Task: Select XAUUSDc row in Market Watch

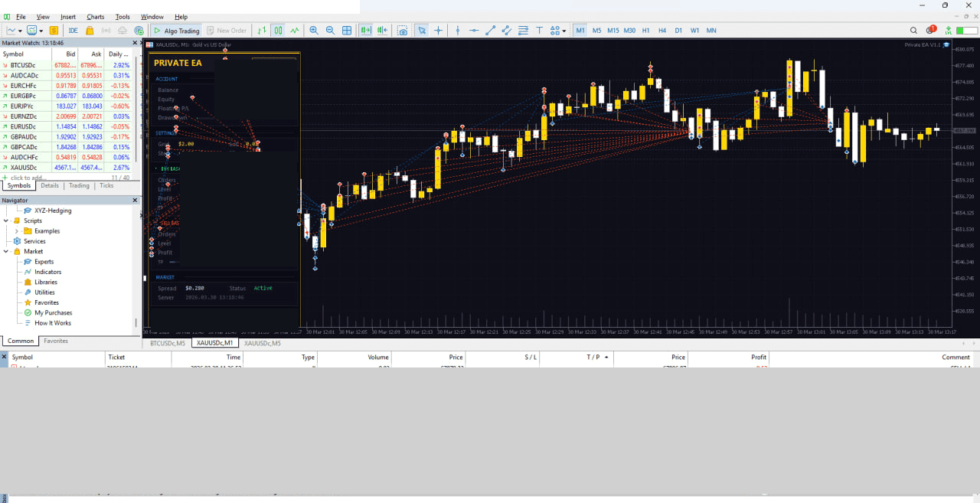Action: (70, 167)
